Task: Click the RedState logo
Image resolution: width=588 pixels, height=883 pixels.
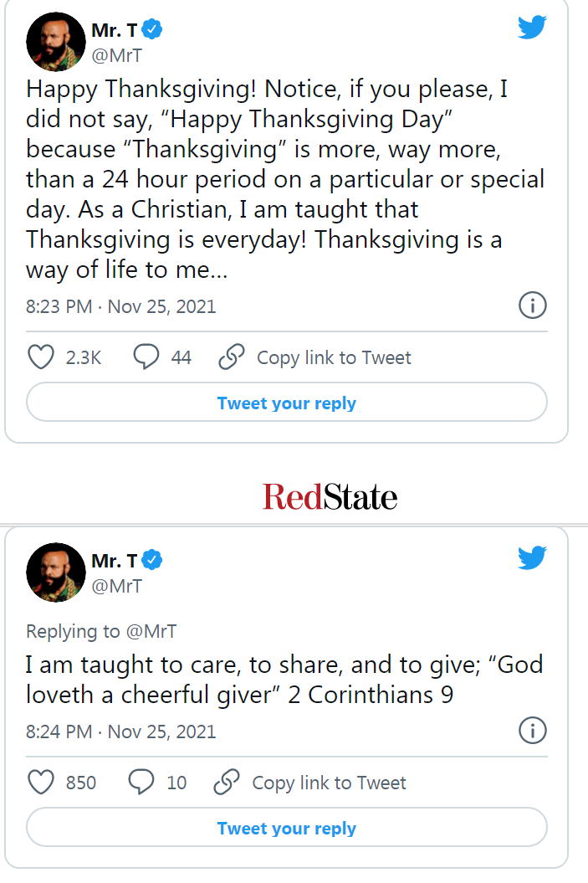Action: [330, 497]
